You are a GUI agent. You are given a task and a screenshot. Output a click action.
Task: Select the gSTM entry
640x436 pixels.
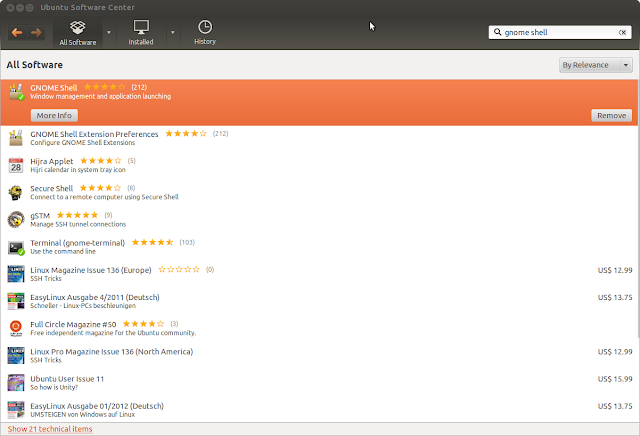pos(319,220)
